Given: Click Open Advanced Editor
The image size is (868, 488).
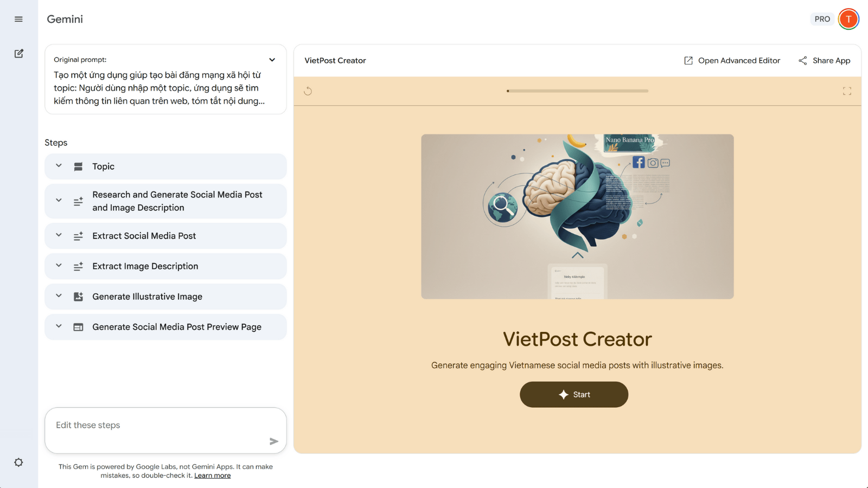Looking at the screenshot, I should click(x=732, y=61).
